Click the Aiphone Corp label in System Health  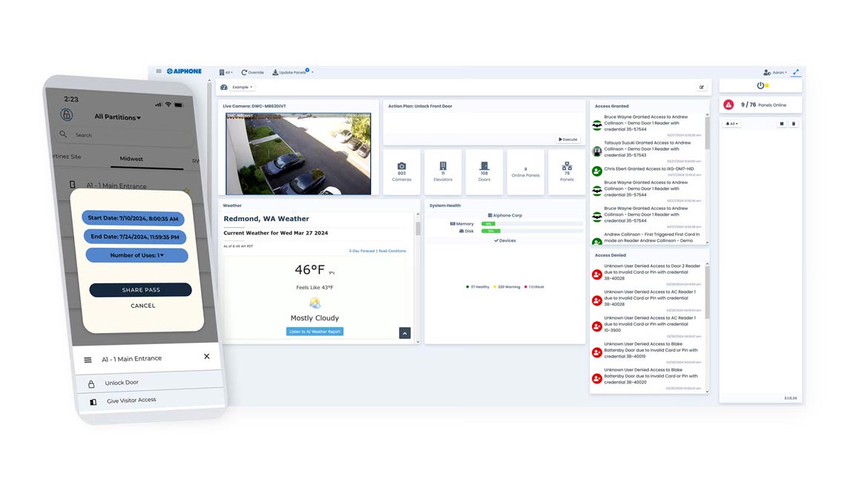point(505,215)
